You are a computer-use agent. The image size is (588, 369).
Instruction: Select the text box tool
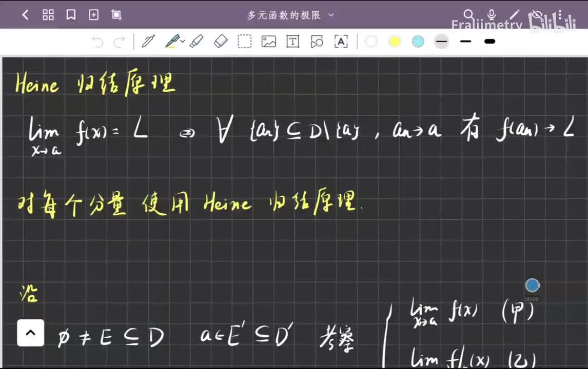(x=292, y=41)
